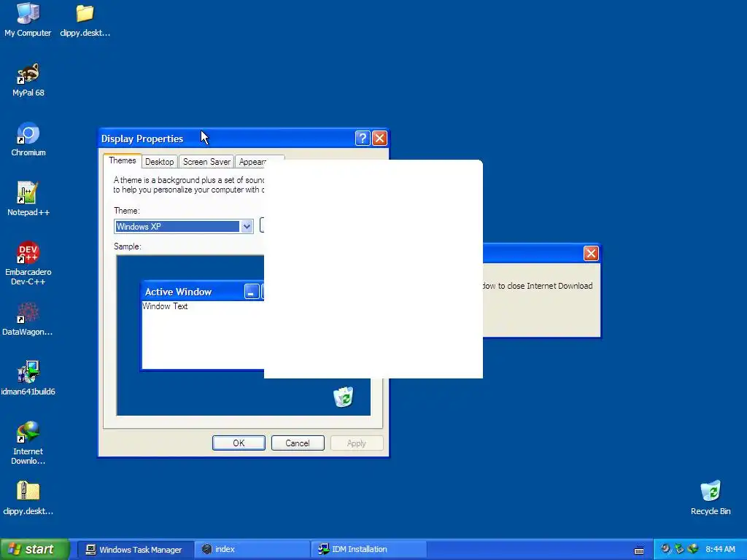
Task: Switch to IDM Installation taskbar item
Action: point(369,549)
